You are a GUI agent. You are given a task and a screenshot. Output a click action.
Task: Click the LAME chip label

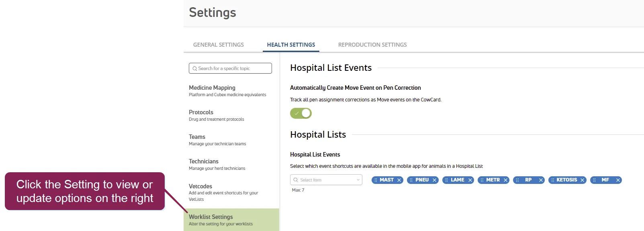coord(458,180)
